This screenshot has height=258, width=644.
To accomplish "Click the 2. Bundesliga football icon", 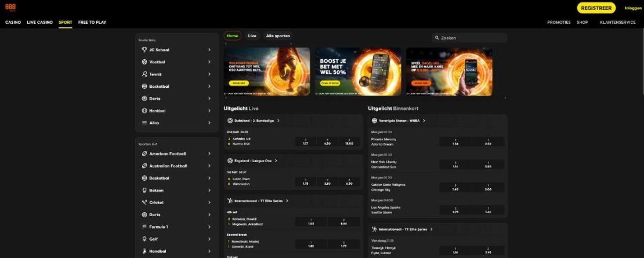I will click(x=230, y=120).
